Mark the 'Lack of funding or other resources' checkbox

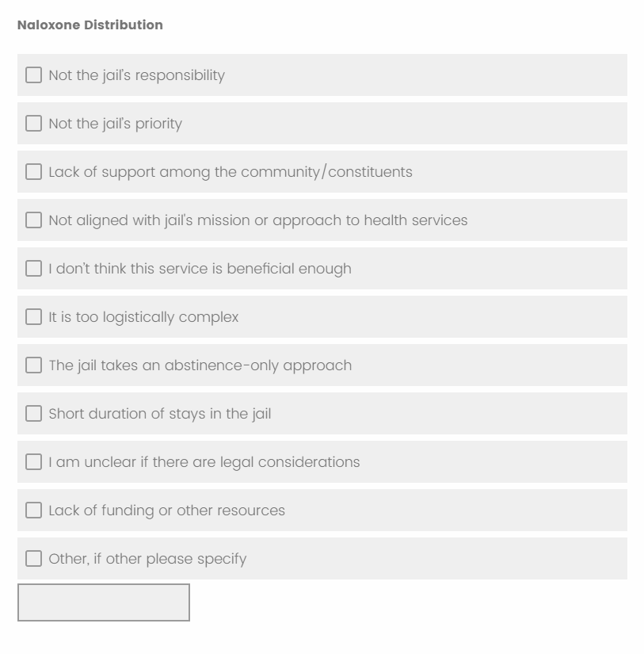pyautogui.click(x=33, y=511)
